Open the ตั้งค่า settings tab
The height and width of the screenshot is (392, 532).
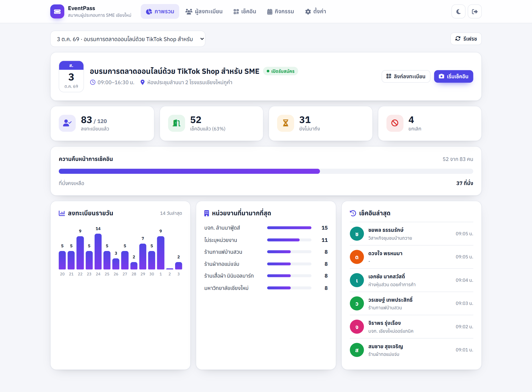click(x=316, y=11)
